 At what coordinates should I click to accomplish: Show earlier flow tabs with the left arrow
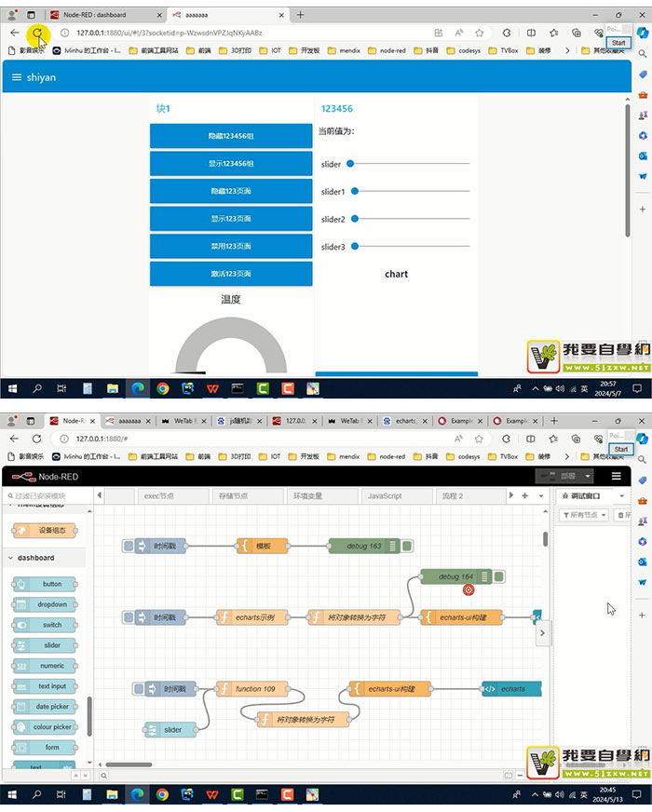(100, 495)
